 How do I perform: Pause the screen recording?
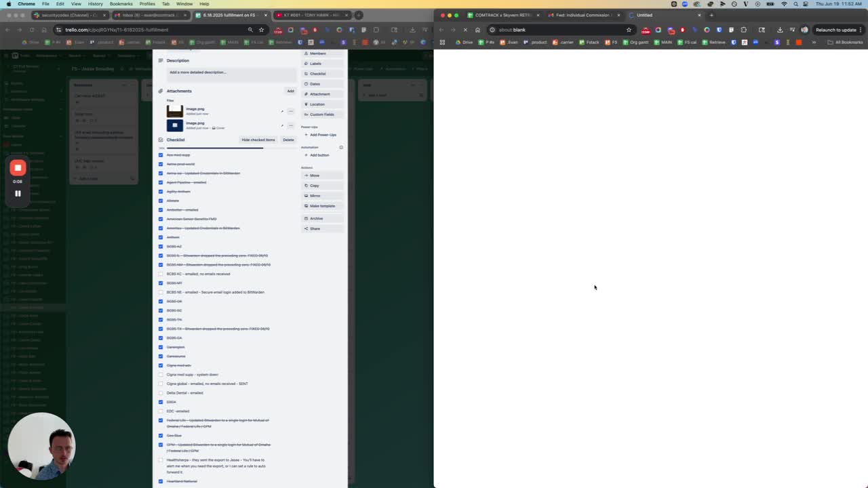tap(18, 193)
